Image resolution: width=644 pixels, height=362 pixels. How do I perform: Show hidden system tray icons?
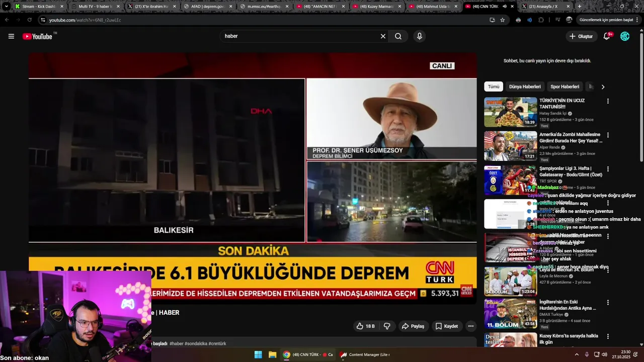click(x=577, y=354)
